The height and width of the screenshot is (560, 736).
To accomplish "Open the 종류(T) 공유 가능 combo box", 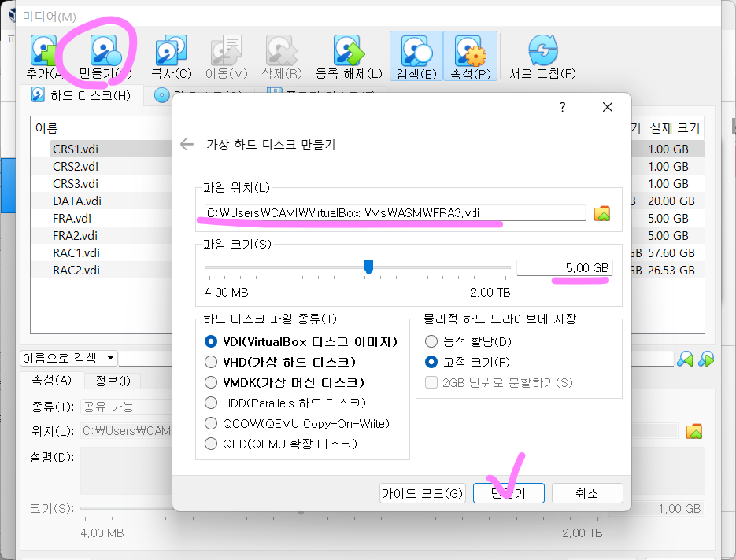I will [127, 407].
